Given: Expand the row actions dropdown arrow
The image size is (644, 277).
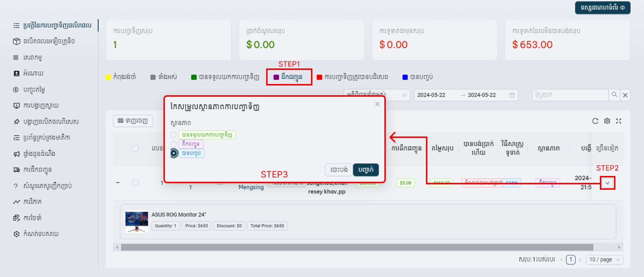Looking at the screenshot, I should 607,183.
